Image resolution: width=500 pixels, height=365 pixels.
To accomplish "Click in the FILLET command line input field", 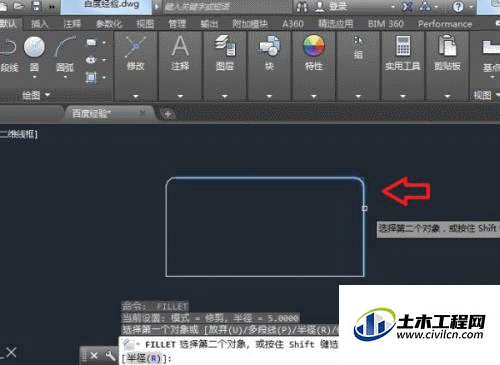I will 230,351.
